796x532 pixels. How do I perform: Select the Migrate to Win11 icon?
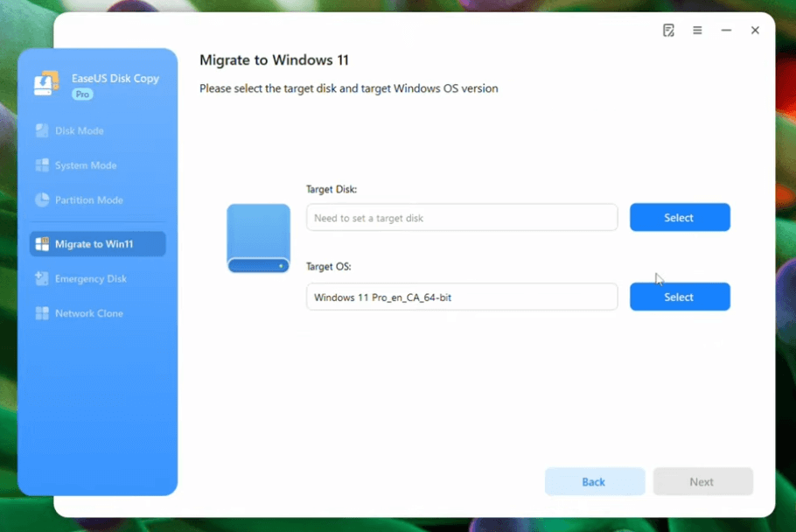tap(42, 243)
